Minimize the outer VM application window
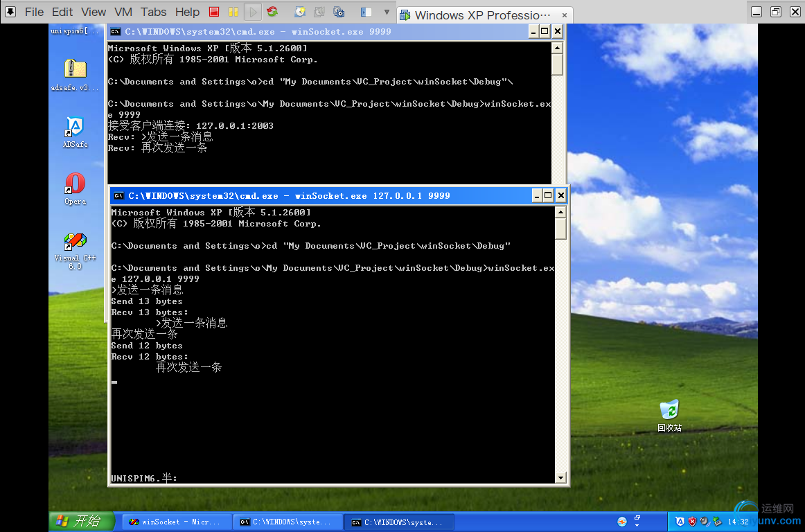805x532 pixels. click(x=757, y=12)
